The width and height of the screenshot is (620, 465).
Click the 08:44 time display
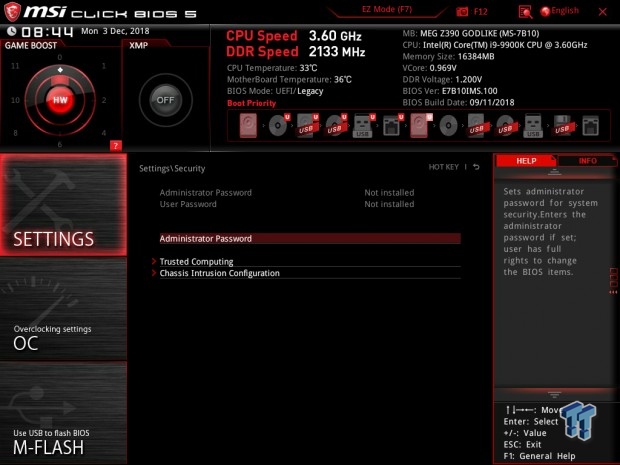click(47, 32)
